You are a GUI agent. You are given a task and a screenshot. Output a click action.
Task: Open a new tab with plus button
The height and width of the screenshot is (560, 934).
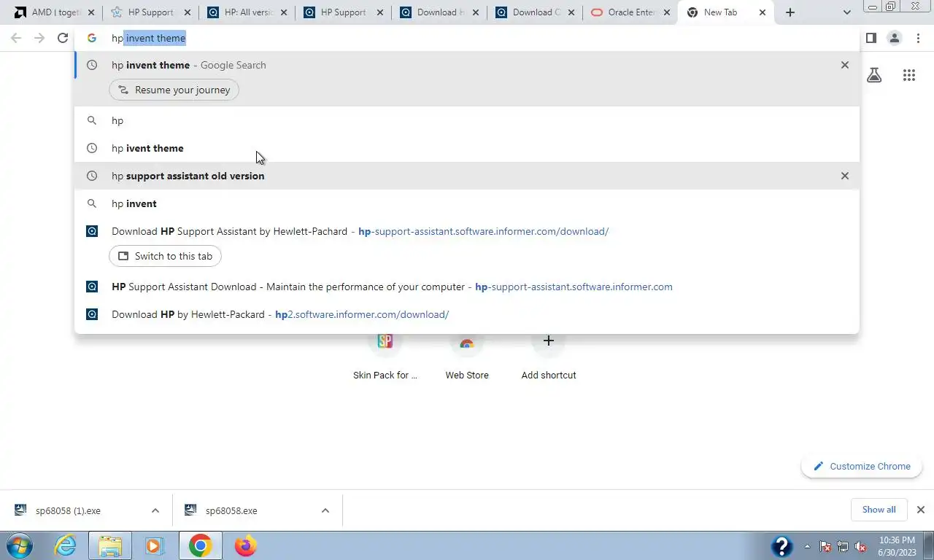[790, 12]
